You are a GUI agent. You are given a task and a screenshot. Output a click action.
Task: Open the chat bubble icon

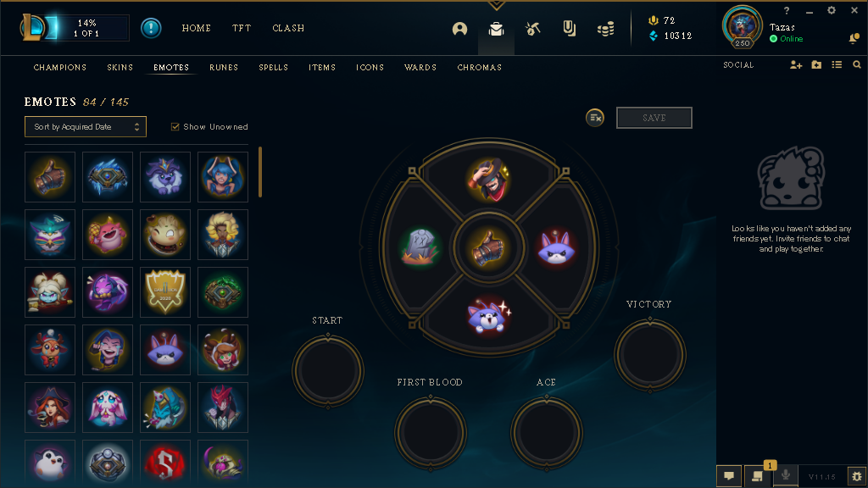tap(729, 476)
